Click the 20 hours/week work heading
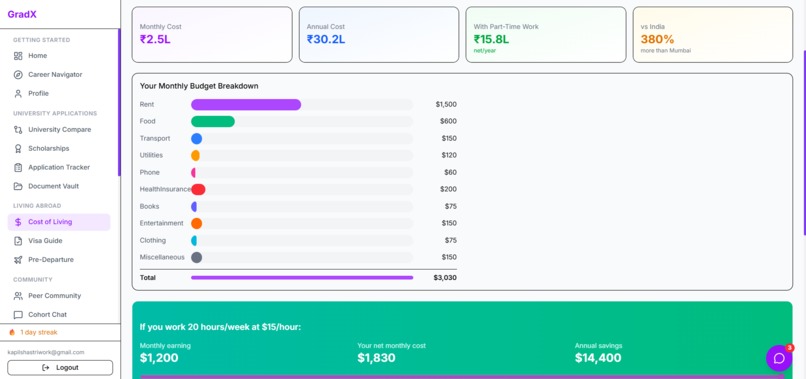Screen dimensions: 806x379 coord(220,327)
